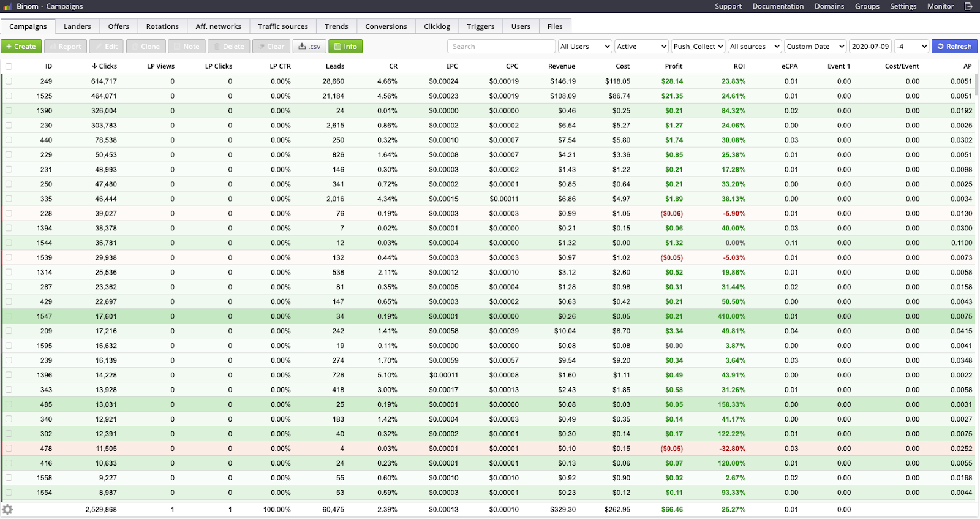980x519 pixels.
Task: Expand the All sources dropdown
Action: pyautogui.click(x=755, y=47)
